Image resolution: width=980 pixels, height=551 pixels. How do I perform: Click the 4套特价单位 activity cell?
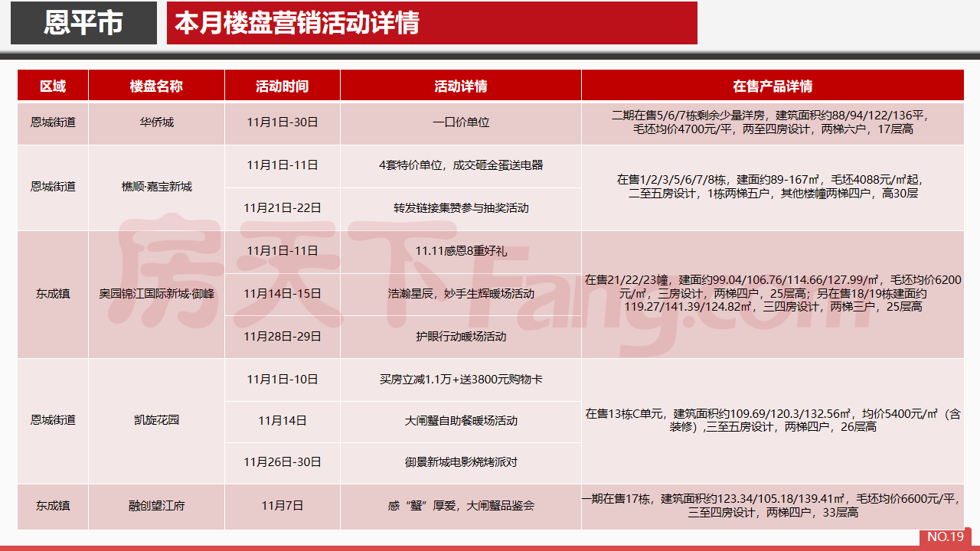(461, 165)
